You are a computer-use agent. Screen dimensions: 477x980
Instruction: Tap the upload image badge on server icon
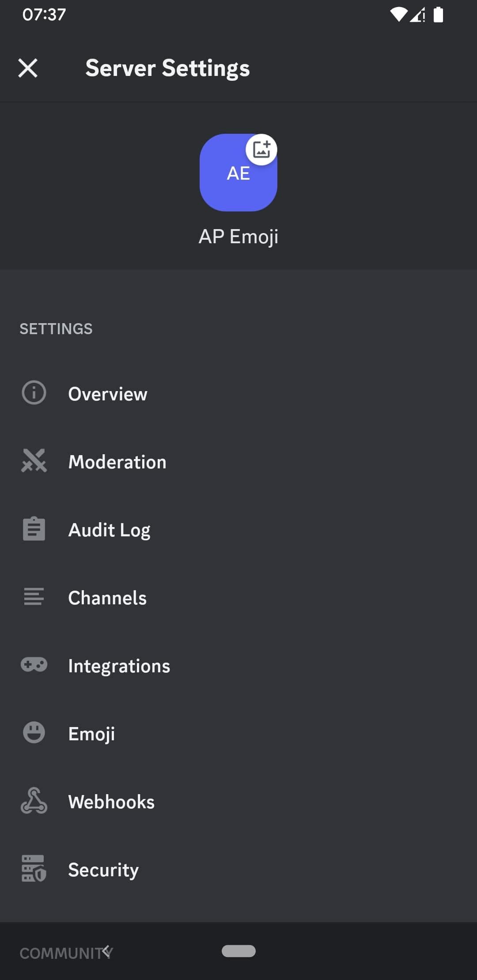[261, 150]
